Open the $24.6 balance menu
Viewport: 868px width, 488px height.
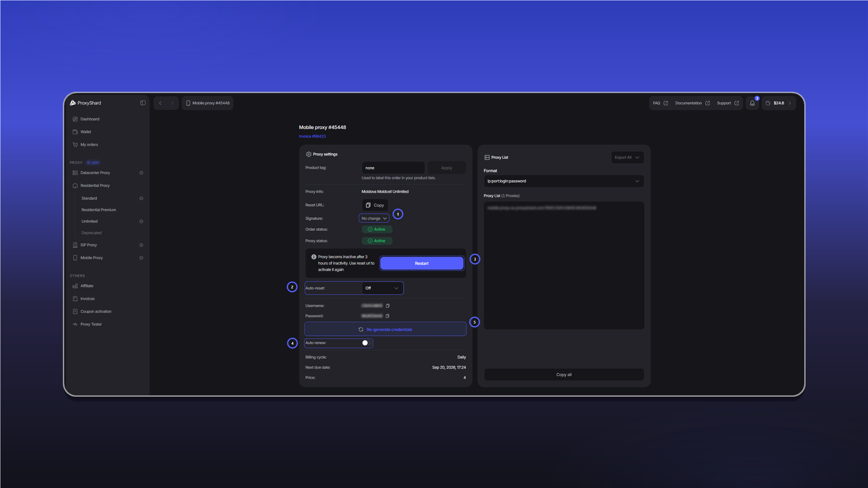[x=778, y=103]
